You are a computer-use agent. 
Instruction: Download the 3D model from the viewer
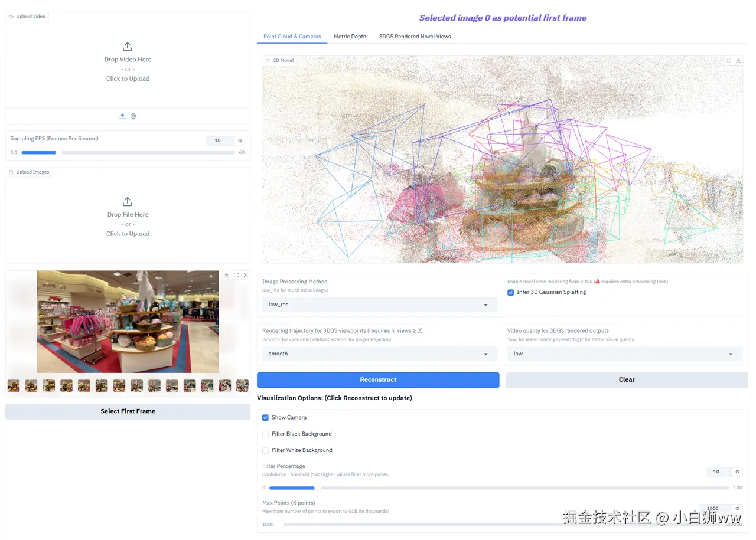(x=739, y=60)
